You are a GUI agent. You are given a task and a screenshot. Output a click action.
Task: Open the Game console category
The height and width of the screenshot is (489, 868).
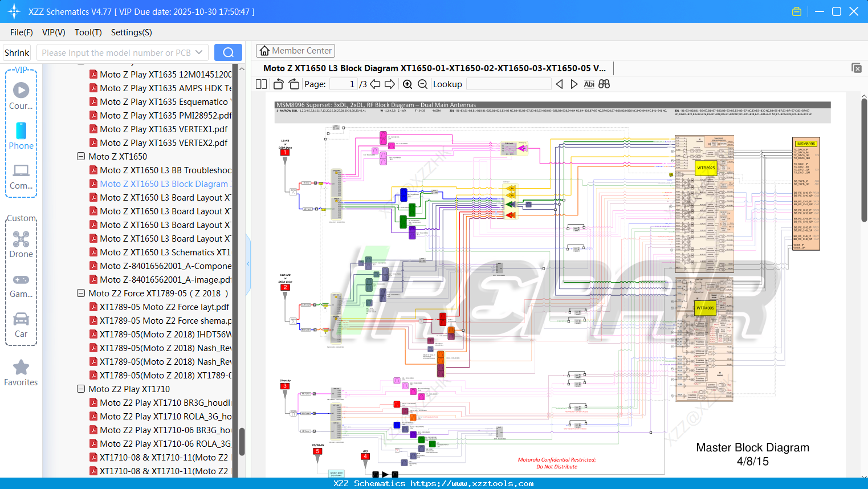point(21,285)
